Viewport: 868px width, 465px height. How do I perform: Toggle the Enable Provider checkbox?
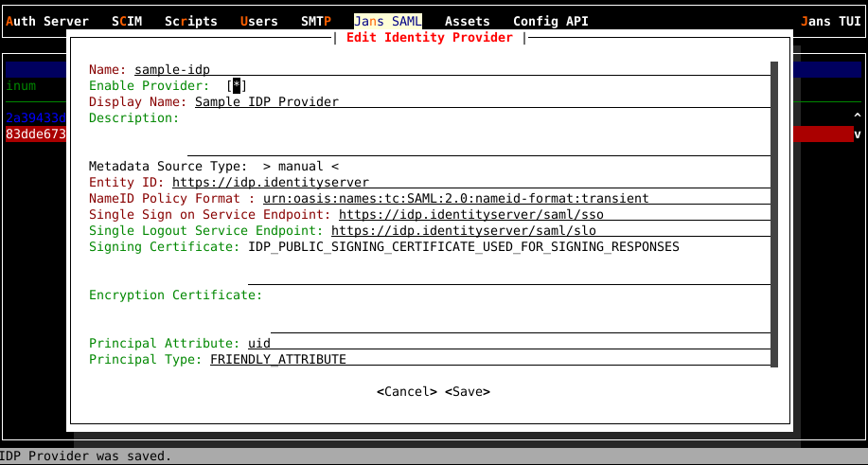click(237, 86)
